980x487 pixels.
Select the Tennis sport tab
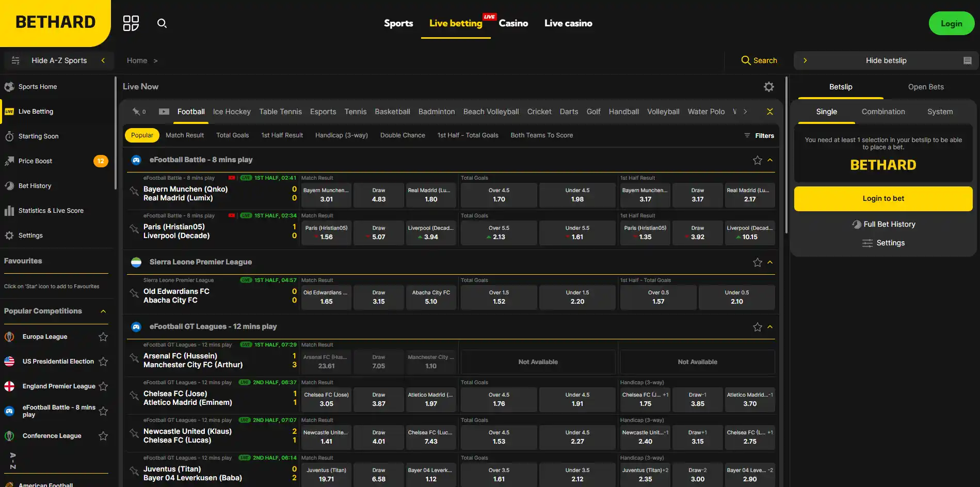tap(355, 112)
